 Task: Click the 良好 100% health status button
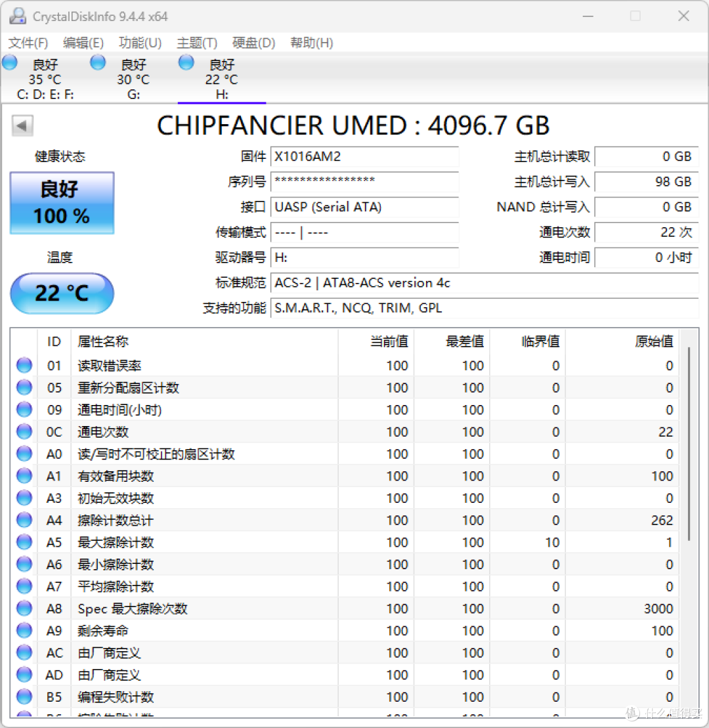point(61,202)
